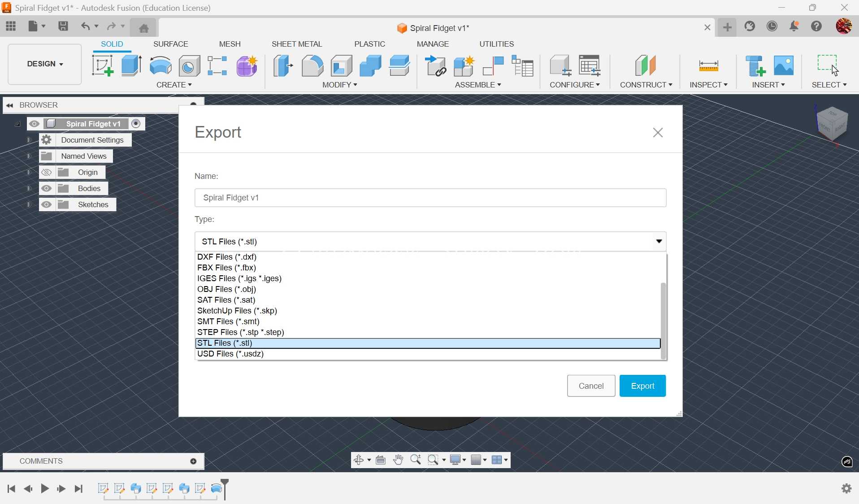Switch to the UTILITIES tab
This screenshot has height=504, width=859.
497,44
